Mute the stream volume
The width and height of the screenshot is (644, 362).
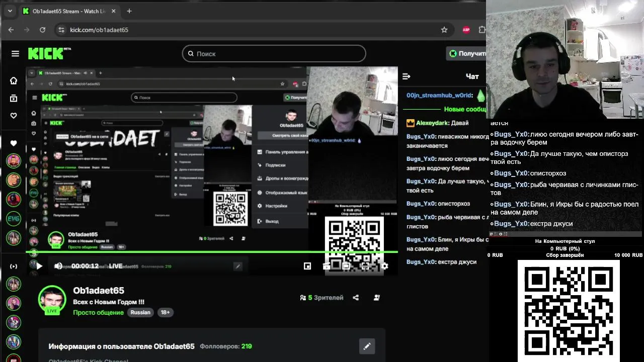(x=58, y=266)
